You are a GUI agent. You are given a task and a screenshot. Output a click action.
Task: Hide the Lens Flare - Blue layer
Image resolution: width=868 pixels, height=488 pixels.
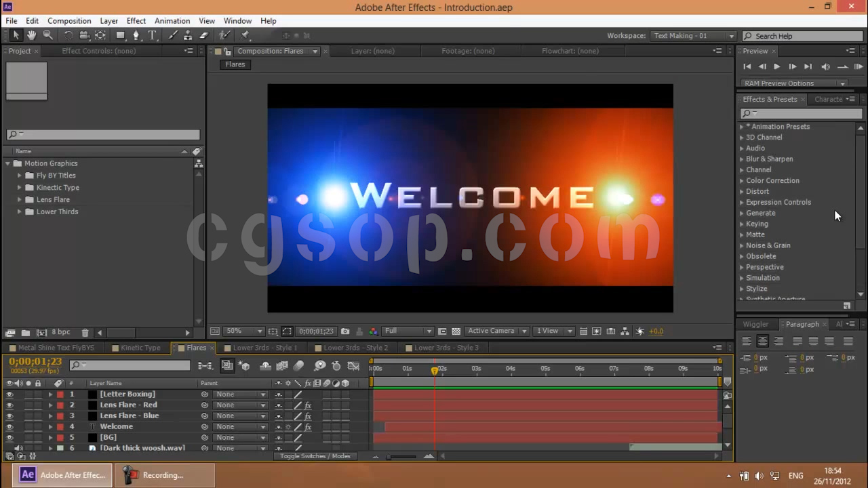pyautogui.click(x=9, y=416)
